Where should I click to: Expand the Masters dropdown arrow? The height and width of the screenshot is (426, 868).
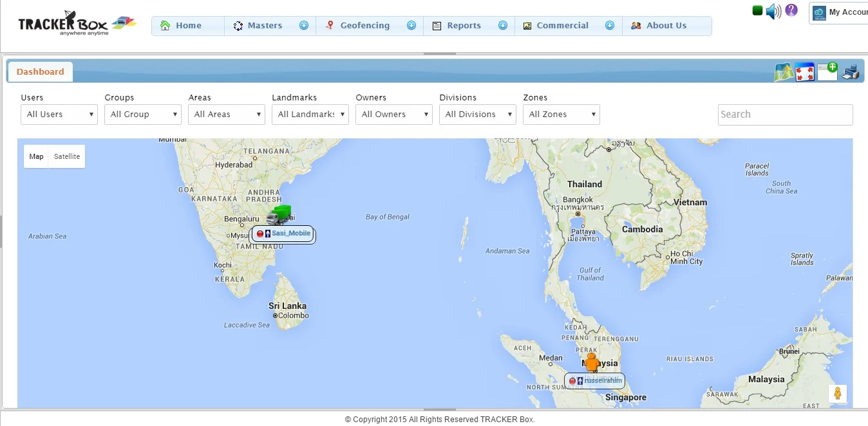304,26
